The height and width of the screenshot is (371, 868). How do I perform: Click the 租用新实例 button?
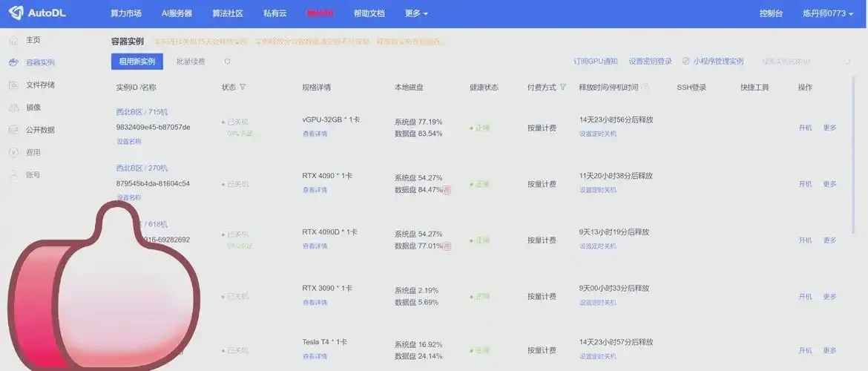point(137,62)
